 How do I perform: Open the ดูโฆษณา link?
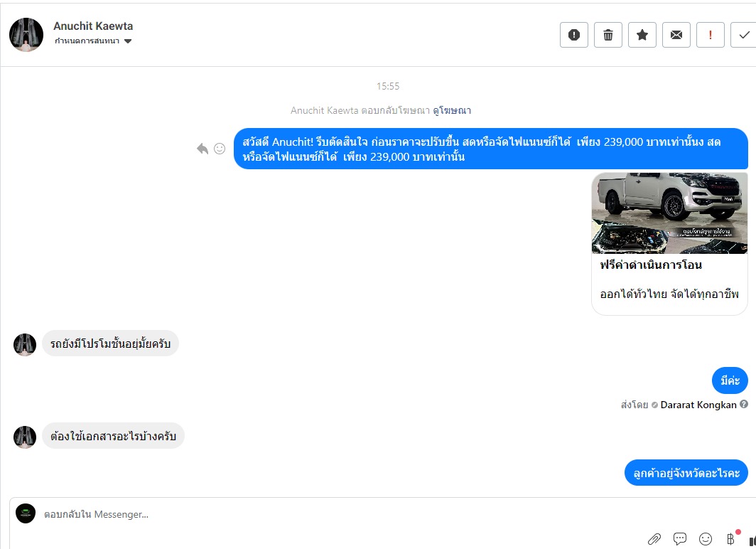[x=452, y=110]
